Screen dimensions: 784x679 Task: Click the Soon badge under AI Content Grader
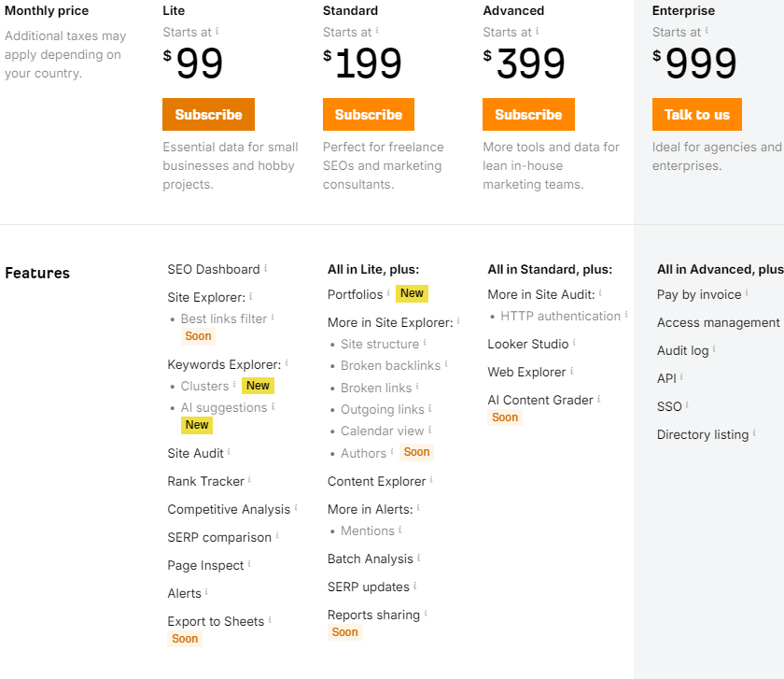tap(505, 417)
